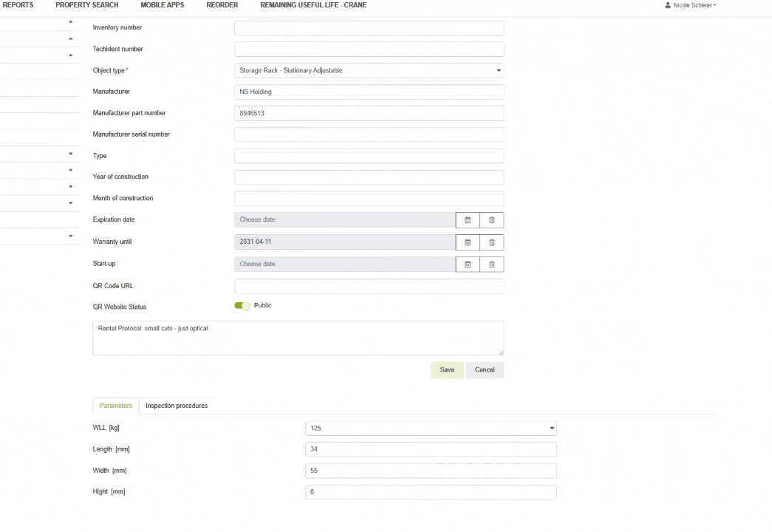Delete the Warranty until date via trash icon
The image size is (772, 532).
click(491, 242)
